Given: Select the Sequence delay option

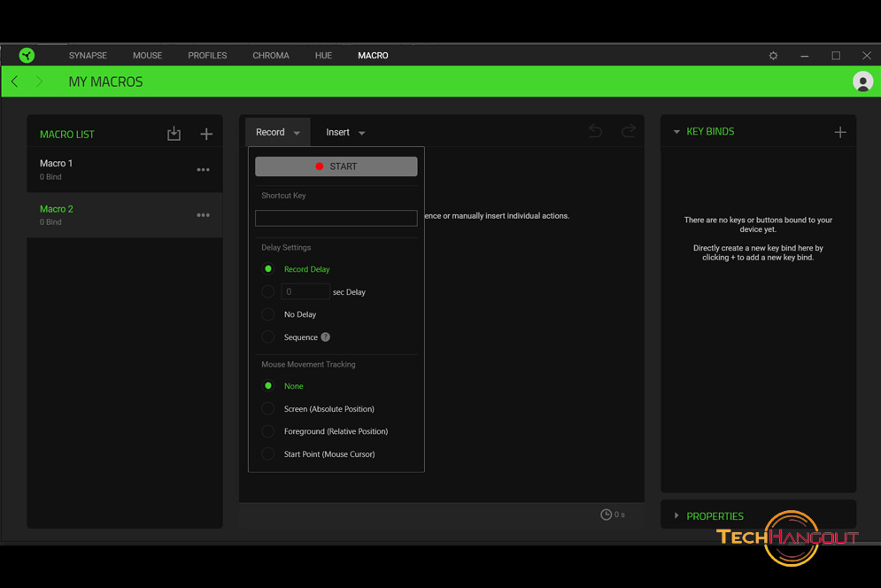Looking at the screenshot, I should (268, 337).
